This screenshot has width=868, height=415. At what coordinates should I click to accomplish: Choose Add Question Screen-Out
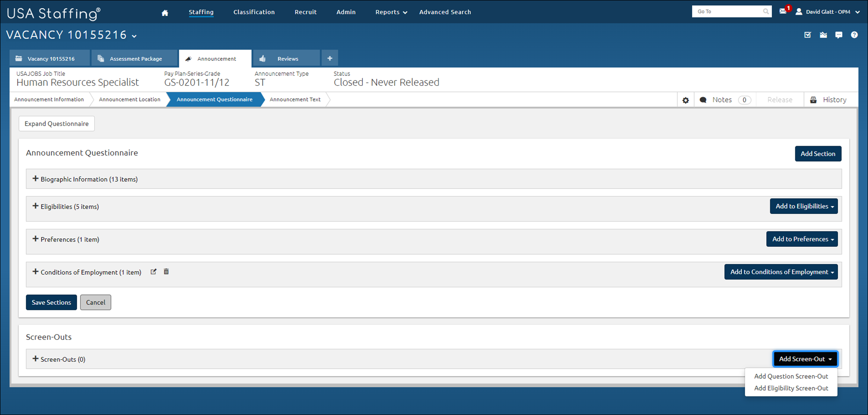[791, 376]
